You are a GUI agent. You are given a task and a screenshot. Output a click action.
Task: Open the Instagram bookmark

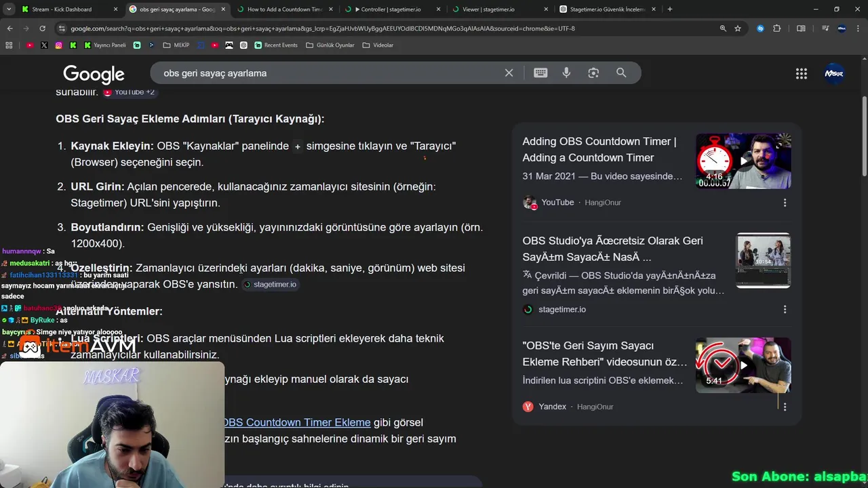59,45
